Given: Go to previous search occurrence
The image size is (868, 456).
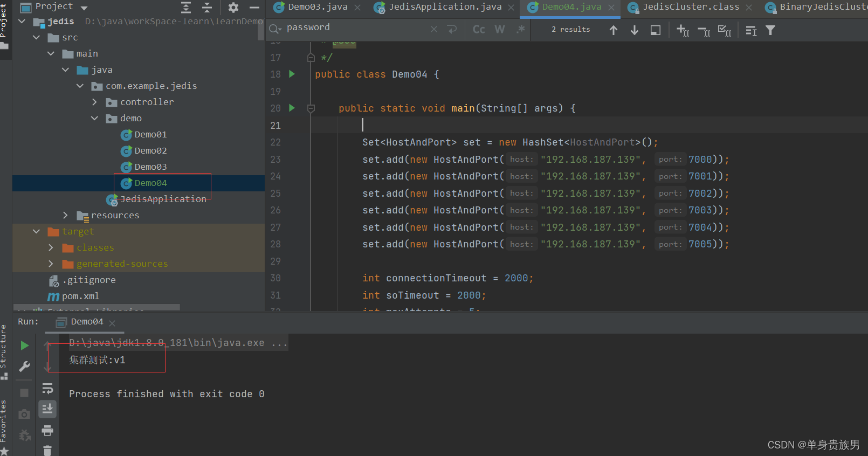Looking at the screenshot, I should point(614,30).
